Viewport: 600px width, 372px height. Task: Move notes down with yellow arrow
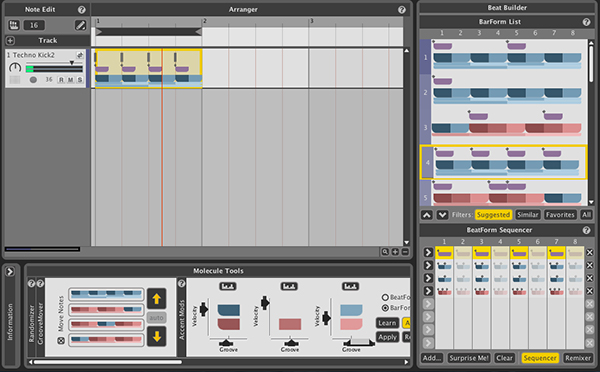coord(157,336)
